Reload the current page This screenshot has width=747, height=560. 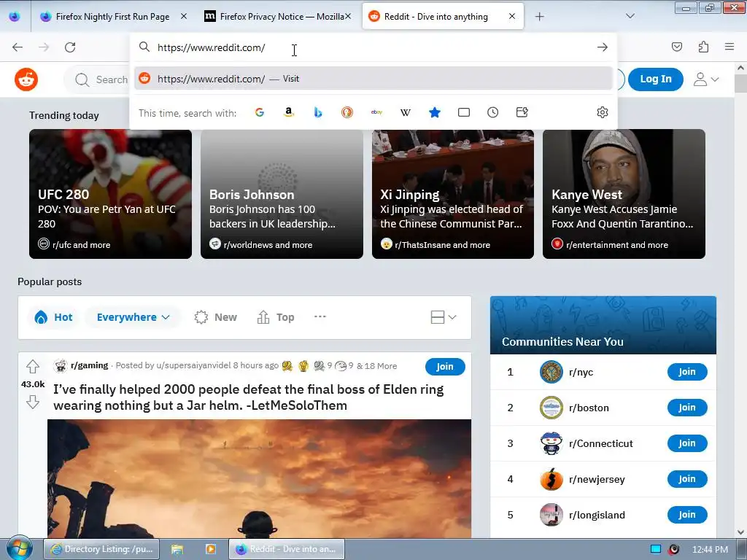70,47
